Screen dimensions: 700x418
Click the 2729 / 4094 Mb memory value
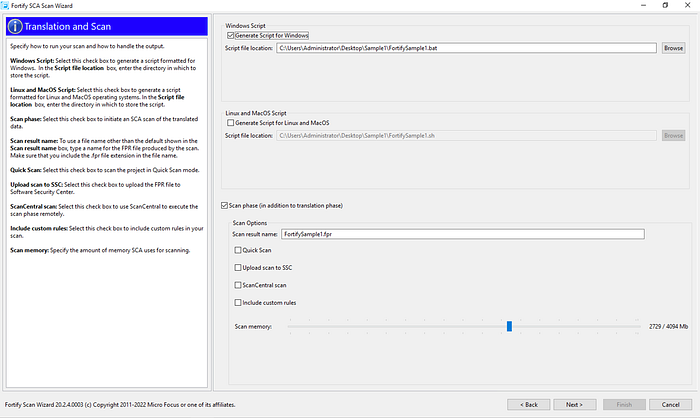click(668, 326)
